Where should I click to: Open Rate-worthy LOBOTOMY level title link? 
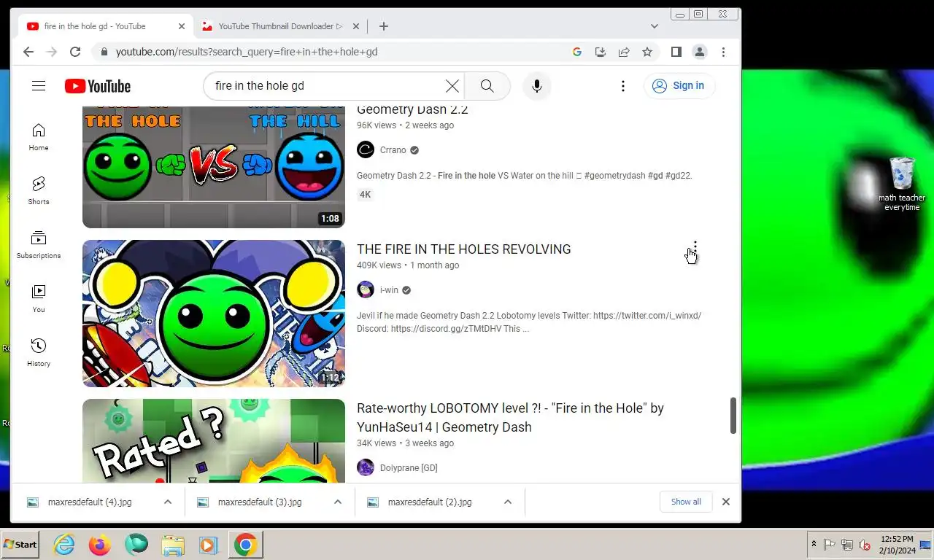click(510, 418)
